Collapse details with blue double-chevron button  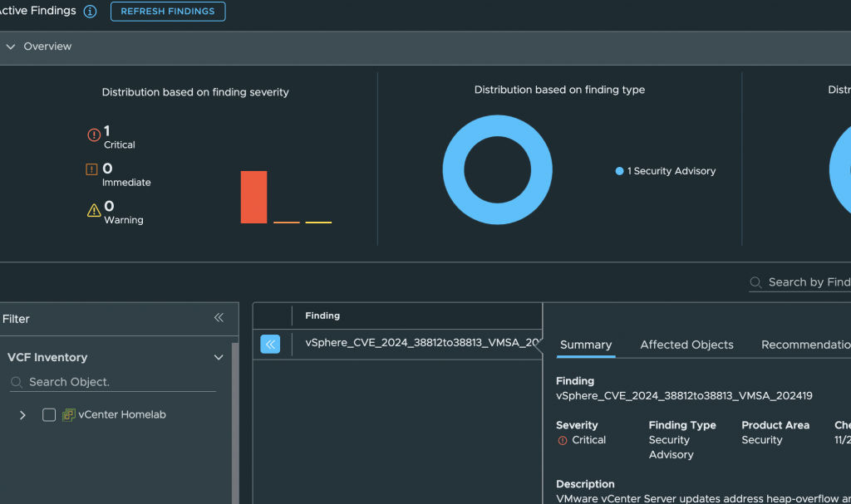tap(270, 344)
